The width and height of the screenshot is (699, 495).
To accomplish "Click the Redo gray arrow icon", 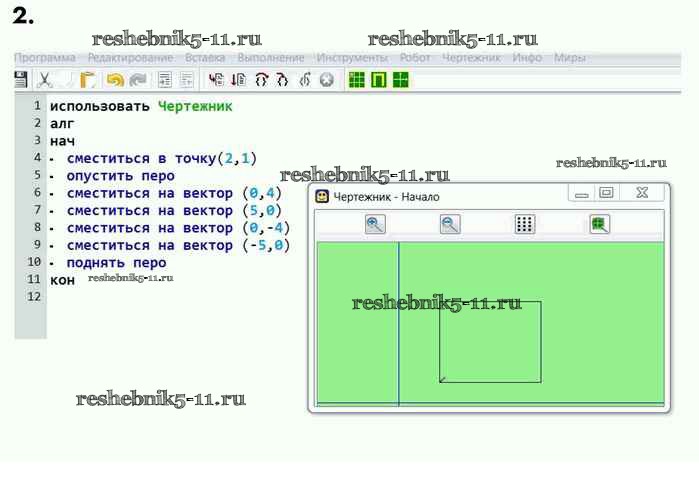I will pyautogui.click(x=137, y=80).
